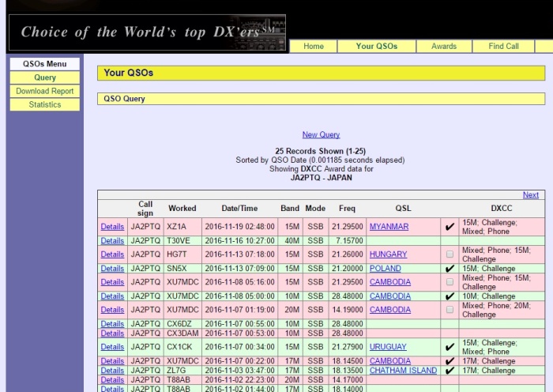This screenshot has height=392, width=553.
Task: Click the Your QSOs page heading
Action: (x=321, y=73)
